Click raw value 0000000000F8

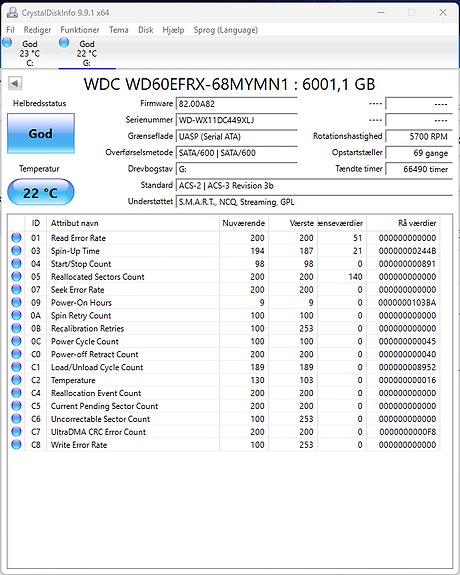tap(408, 432)
